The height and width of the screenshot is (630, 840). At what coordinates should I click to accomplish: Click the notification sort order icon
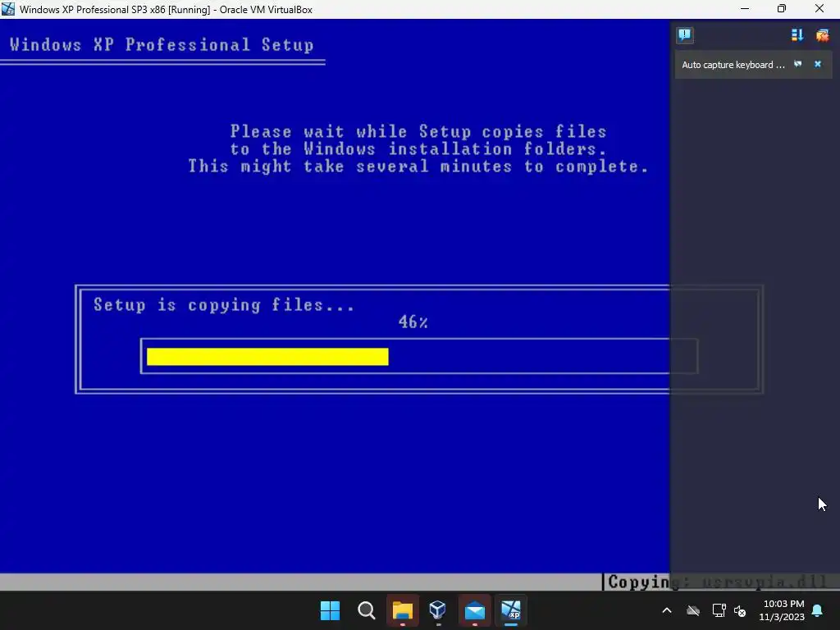(797, 35)
